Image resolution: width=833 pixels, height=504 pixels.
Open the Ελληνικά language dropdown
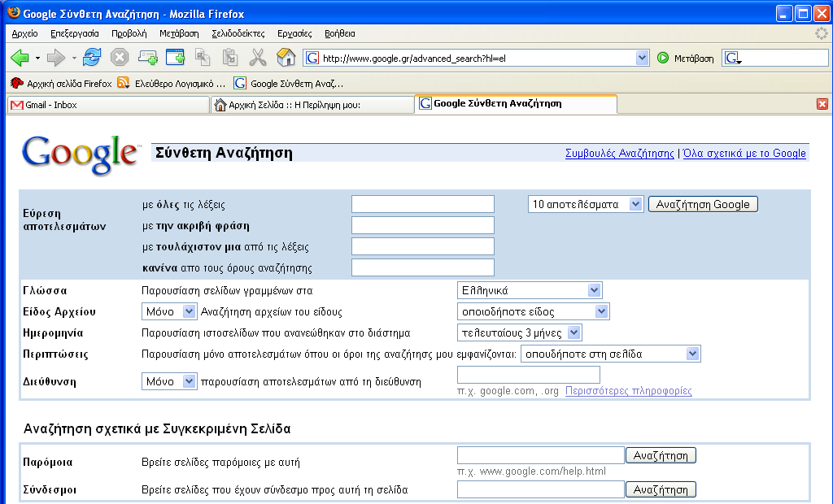tap(529, 290)
